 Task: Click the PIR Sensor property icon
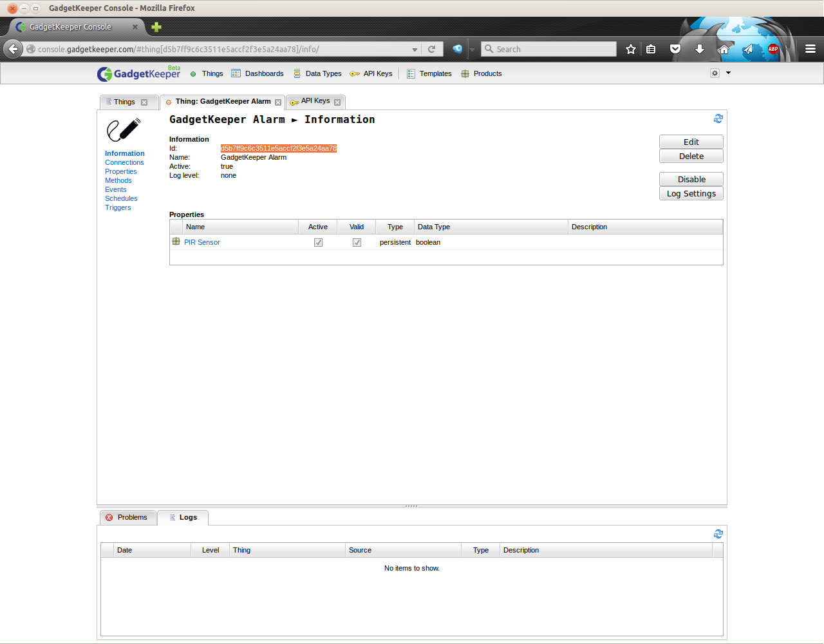point(176,241)
